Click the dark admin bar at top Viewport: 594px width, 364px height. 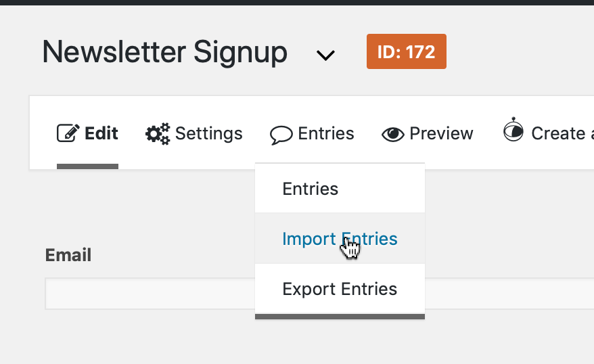pos(297,2)
